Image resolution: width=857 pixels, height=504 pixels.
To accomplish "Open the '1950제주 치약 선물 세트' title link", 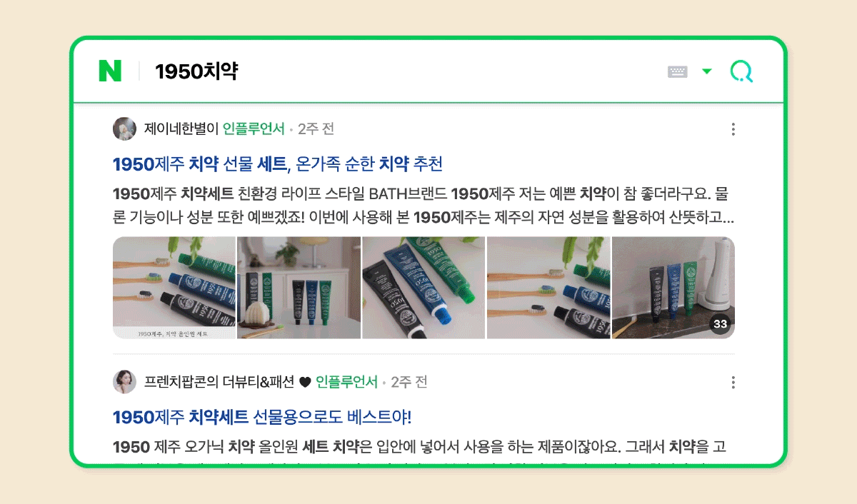I will pyautogui.click(x=278, y=164).
